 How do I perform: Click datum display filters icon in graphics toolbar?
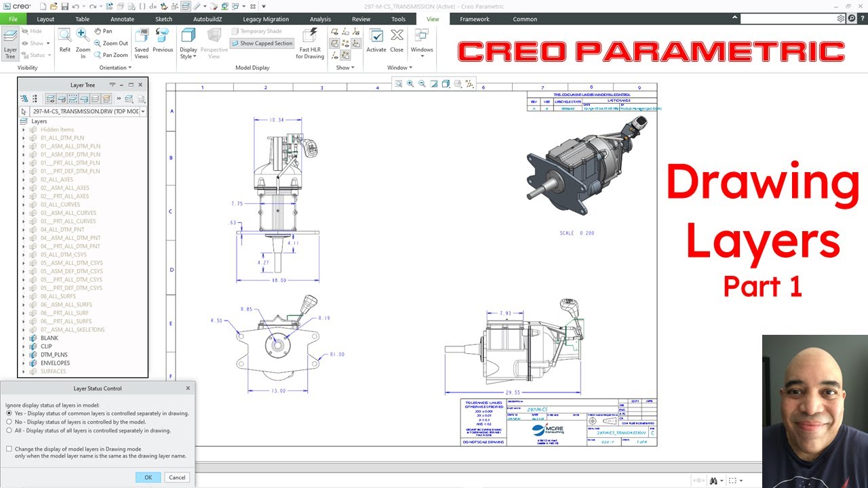[x=470, y=84]
